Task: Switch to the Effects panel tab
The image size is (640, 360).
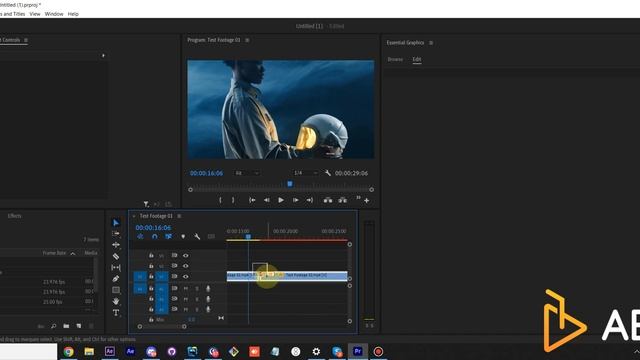Action: [14, 216]
